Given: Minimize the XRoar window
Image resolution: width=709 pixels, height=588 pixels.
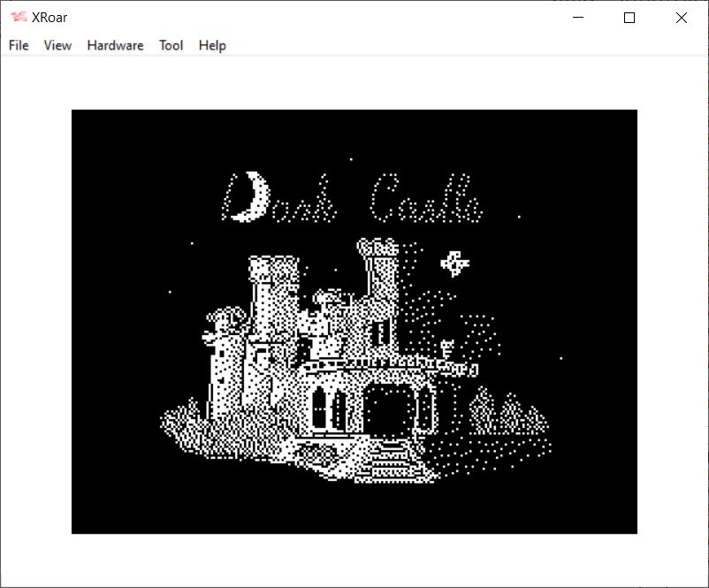Looking at the screenshot, I should [x=578, y=18].
